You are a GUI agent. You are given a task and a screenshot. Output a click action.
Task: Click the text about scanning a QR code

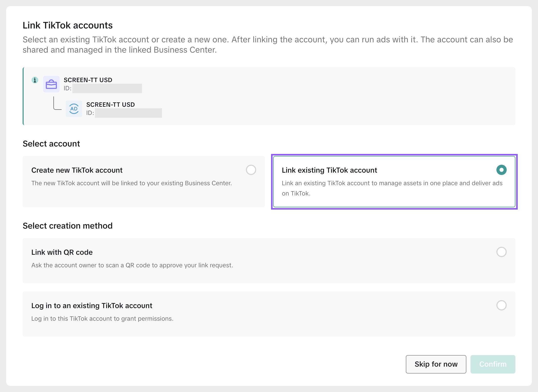point(132,265)
